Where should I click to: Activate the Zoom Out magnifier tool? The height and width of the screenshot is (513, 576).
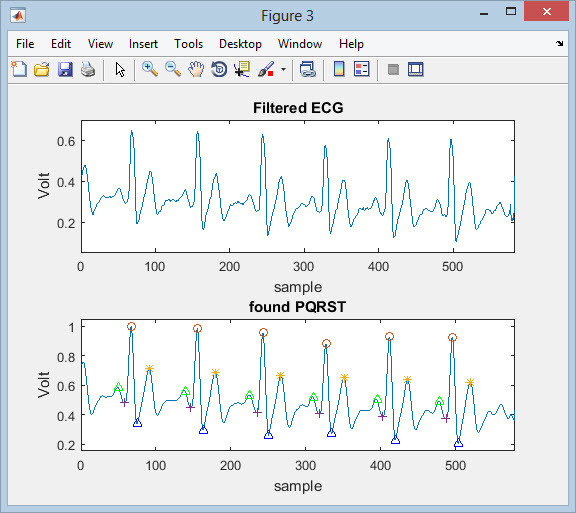(173, 69)
